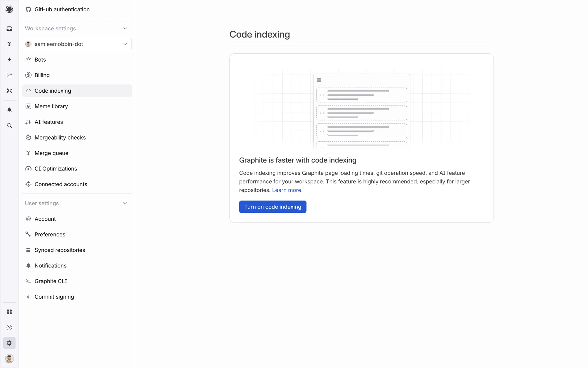Click the notifications bell in left rail

click(9, 110)
